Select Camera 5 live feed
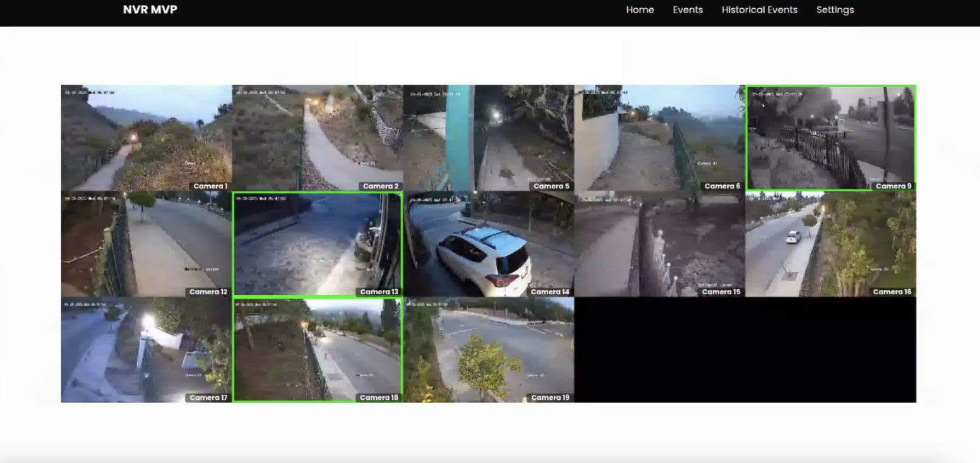 489,138
